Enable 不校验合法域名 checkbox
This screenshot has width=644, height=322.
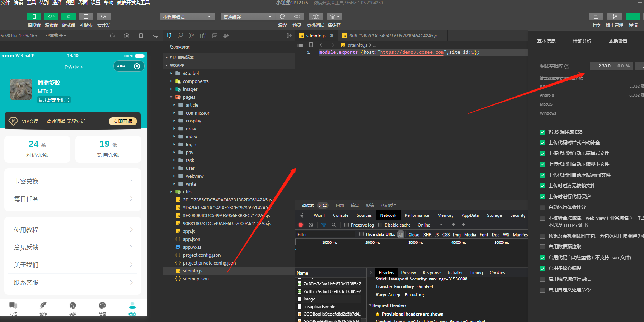pyautogui.click(x=542, y=218)
